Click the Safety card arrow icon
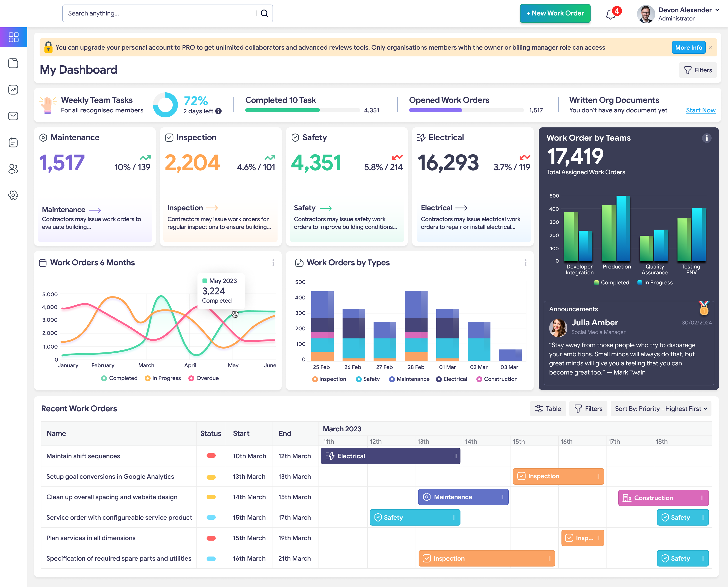The height and width of the screenshot is (587, 728). pyautogui.click(x=326, y=208)
